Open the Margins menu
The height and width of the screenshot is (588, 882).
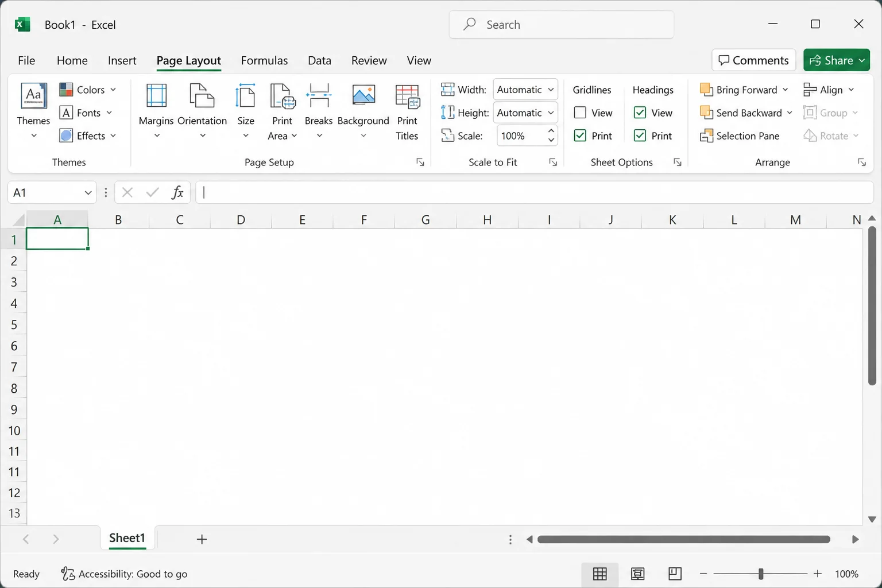click(156, 111)
